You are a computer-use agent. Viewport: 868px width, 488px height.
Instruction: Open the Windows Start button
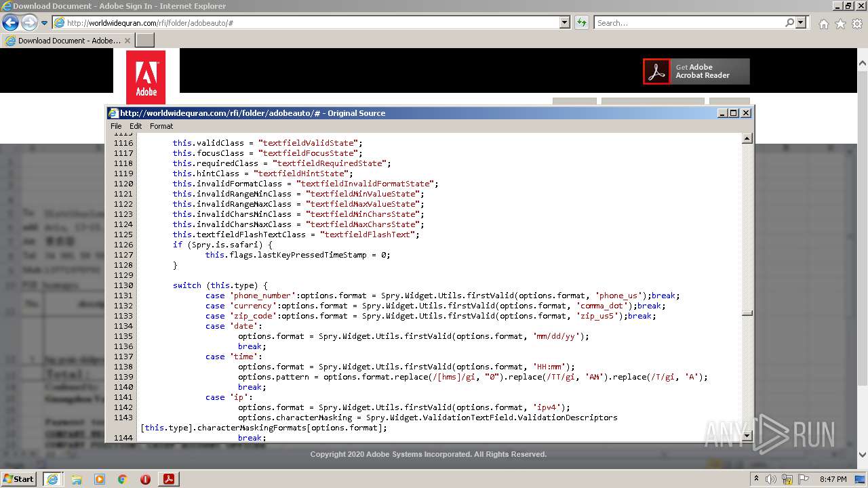tap(18, 479)
